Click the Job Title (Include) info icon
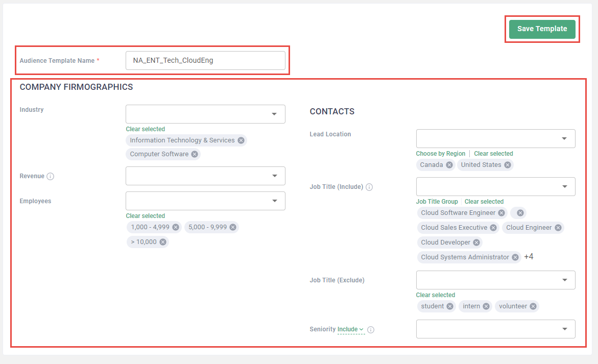The image size is (598, 364). (369, 187)
